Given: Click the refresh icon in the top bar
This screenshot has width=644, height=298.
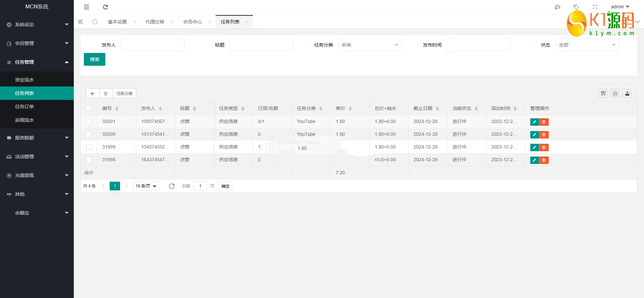Looking at the screenshot, I should coord(105,7).
